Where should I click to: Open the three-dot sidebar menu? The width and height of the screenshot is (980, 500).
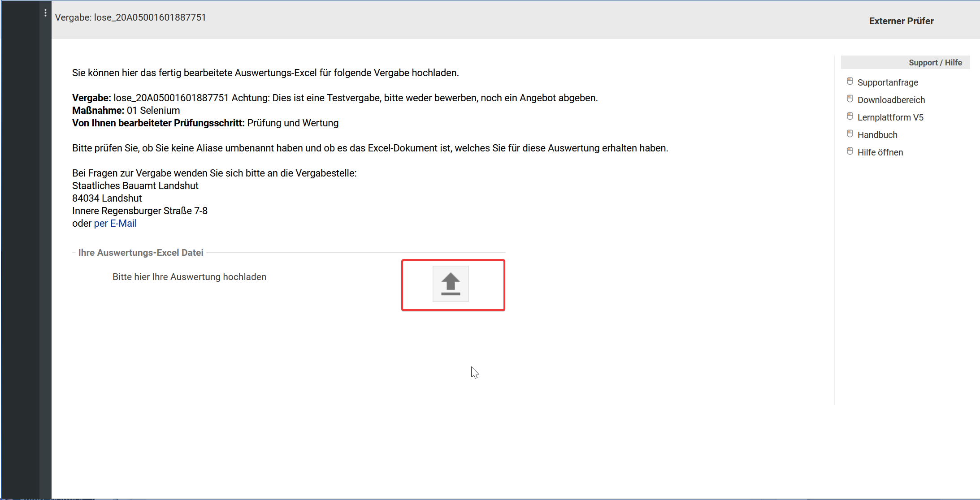point(45,13)
